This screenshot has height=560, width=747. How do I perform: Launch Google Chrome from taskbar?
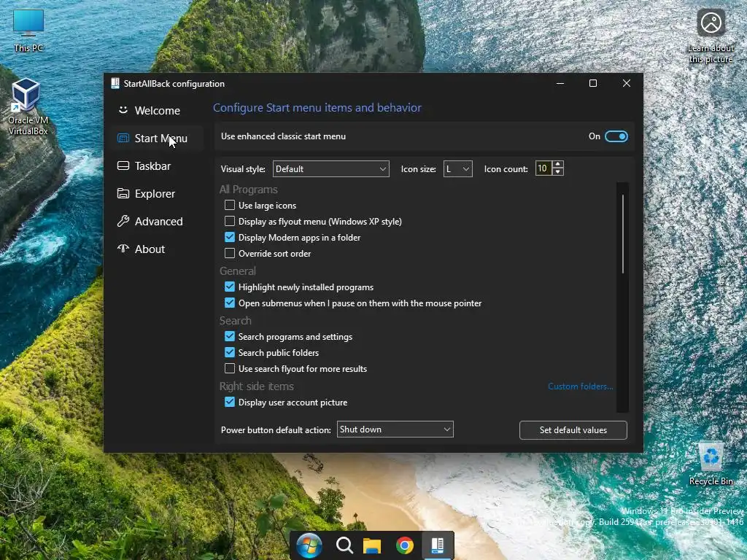pos(404,545)
